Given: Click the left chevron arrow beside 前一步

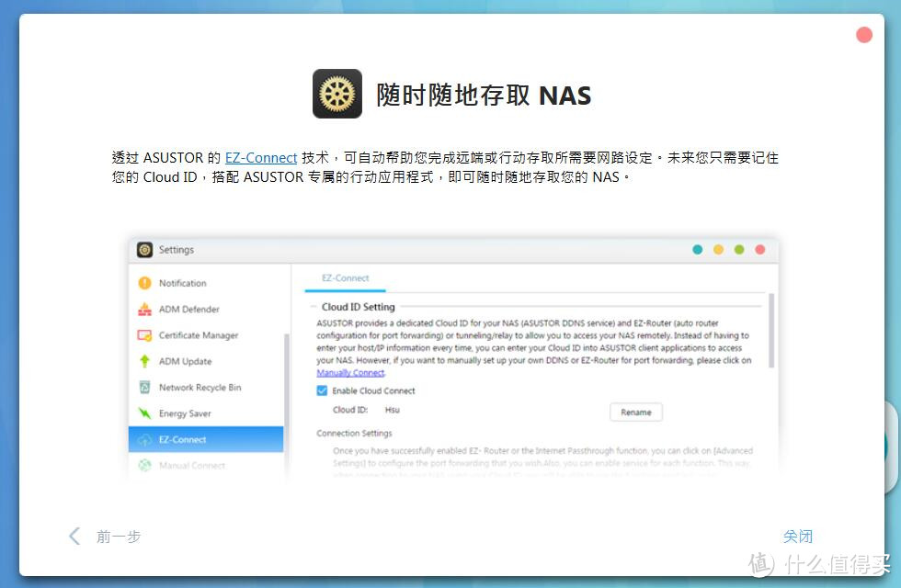Looking at the screenshot, I should click(74, 536).
